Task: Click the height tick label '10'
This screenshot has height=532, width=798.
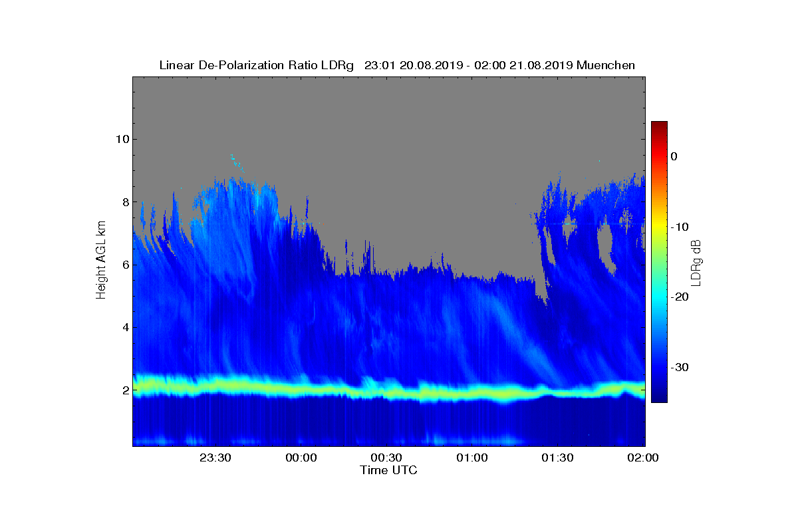Action: tap(122, 139)
